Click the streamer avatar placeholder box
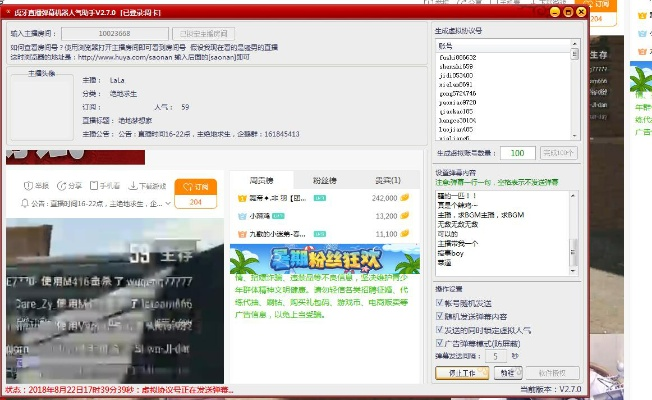Viewport: 652px width, 400px height. [42, 107]
